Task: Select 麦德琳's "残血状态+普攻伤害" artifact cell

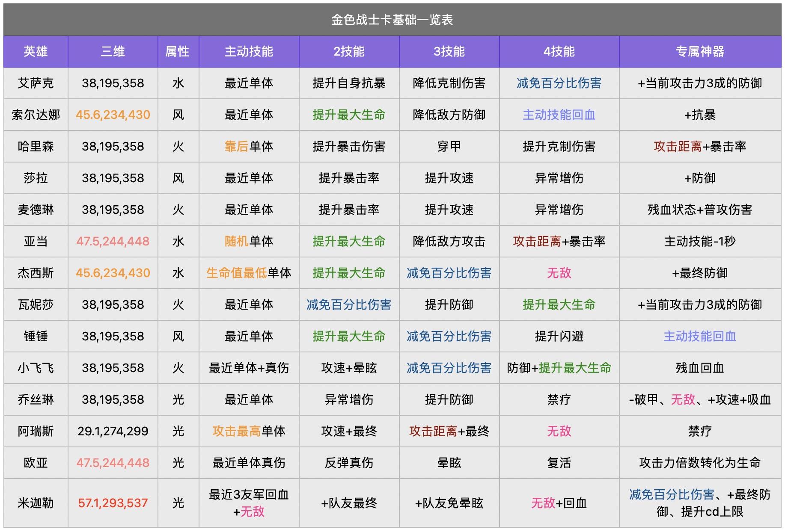Action: [700, 210]
